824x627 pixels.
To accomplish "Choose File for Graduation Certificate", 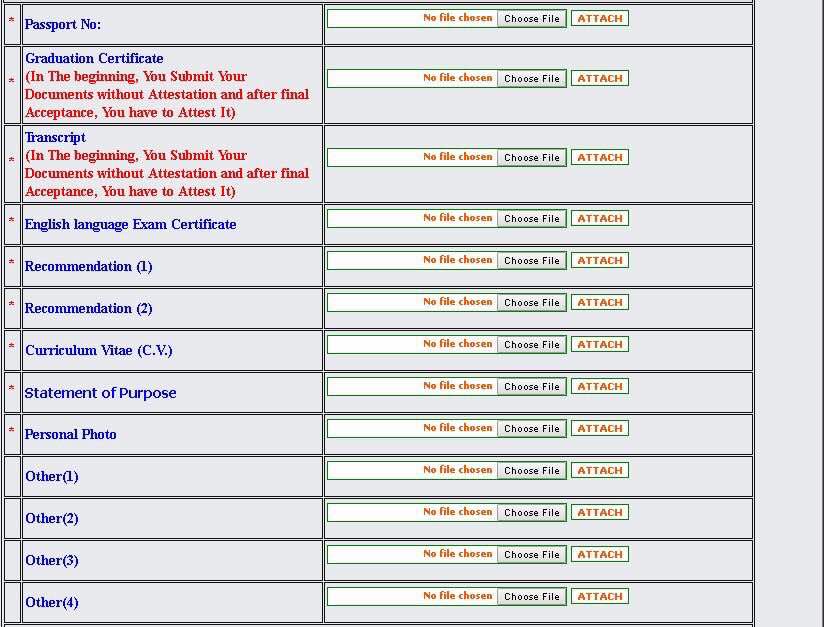I will coord(531,78).
